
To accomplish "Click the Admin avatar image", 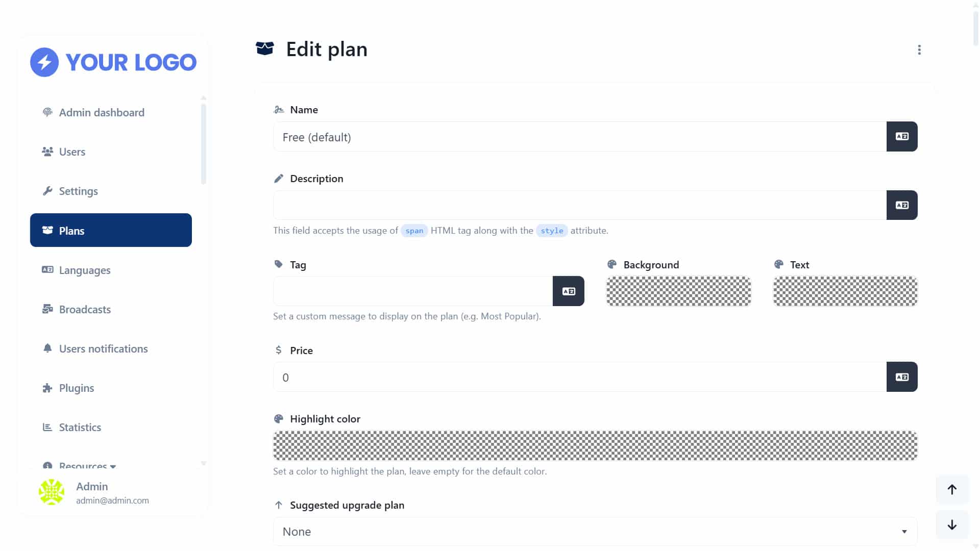I will point(52,492).
